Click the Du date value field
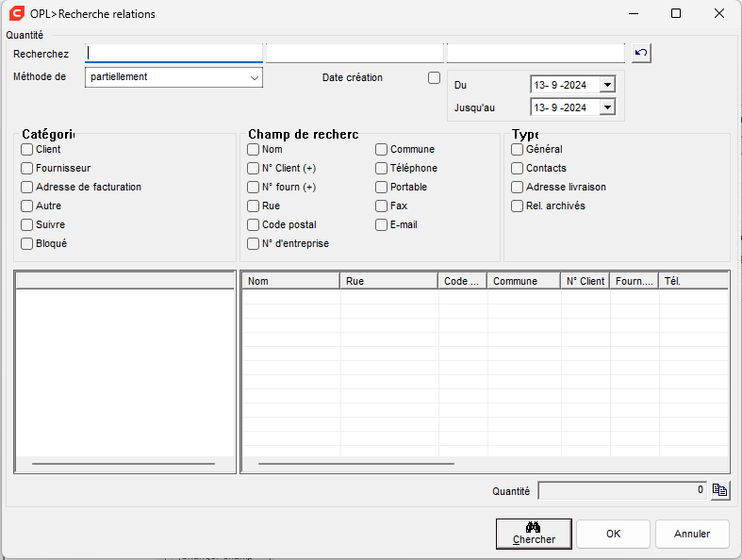Screen dimensions: 742x560 [565, 85]
